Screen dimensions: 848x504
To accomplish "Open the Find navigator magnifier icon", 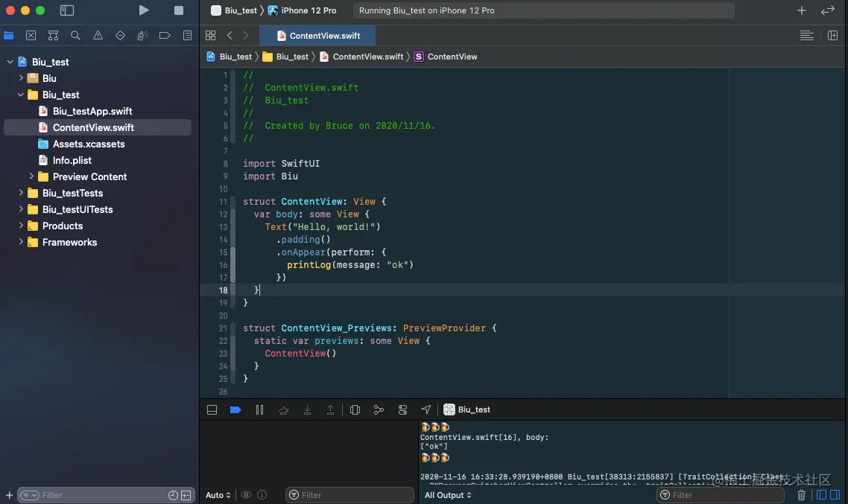I will tap(75, 36).
